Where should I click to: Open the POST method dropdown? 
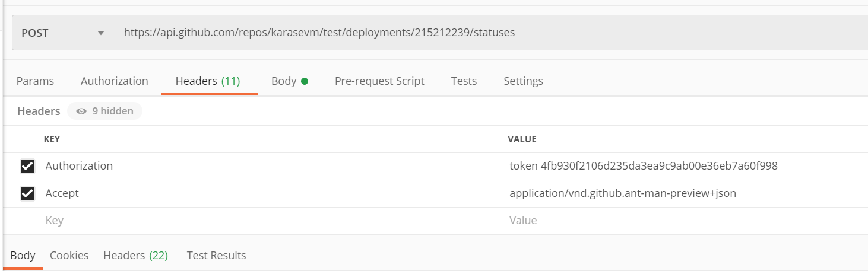click(x=63, y=33)
